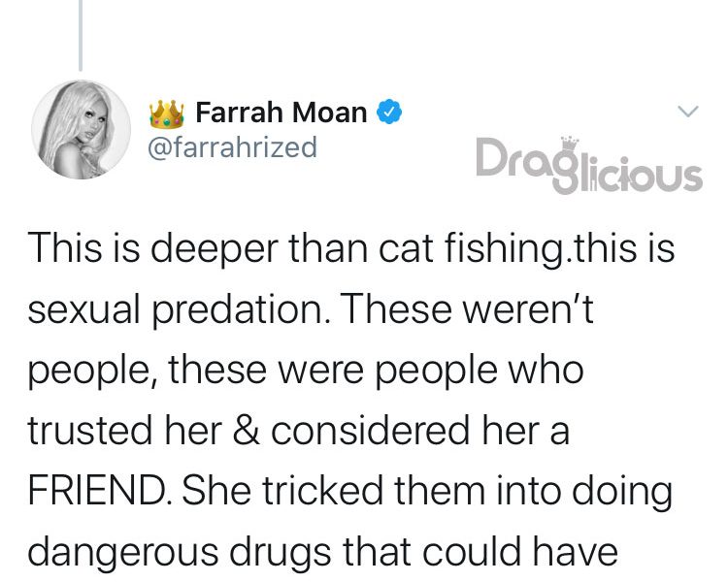Screen dimensions: 728x582
Task: Click the crowned figure in Dragilicious logo
Action: tap(569, 165)
